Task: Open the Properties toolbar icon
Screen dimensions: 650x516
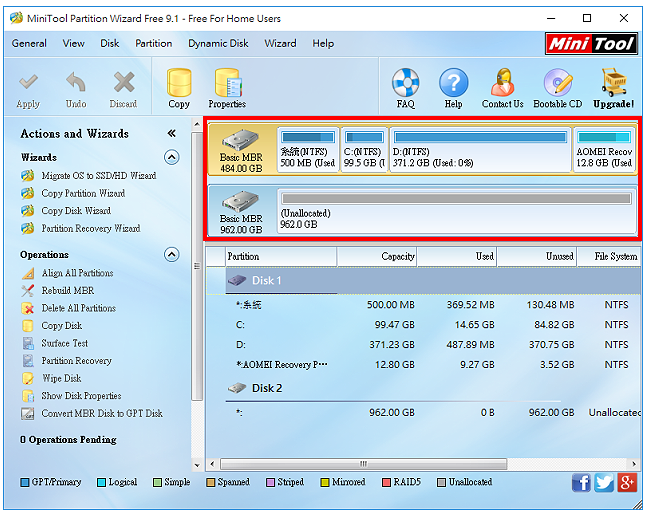Action: (228, 82)
